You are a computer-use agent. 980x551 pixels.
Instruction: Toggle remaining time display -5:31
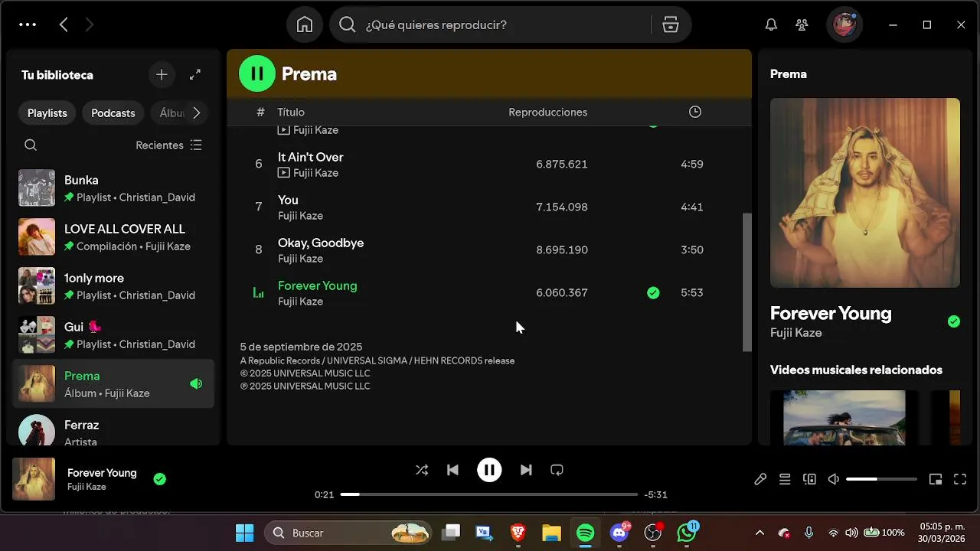(x=656, y=494)
